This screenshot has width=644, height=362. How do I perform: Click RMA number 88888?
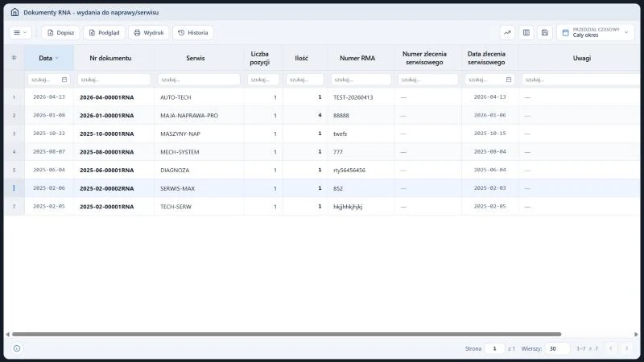[341, 115]
